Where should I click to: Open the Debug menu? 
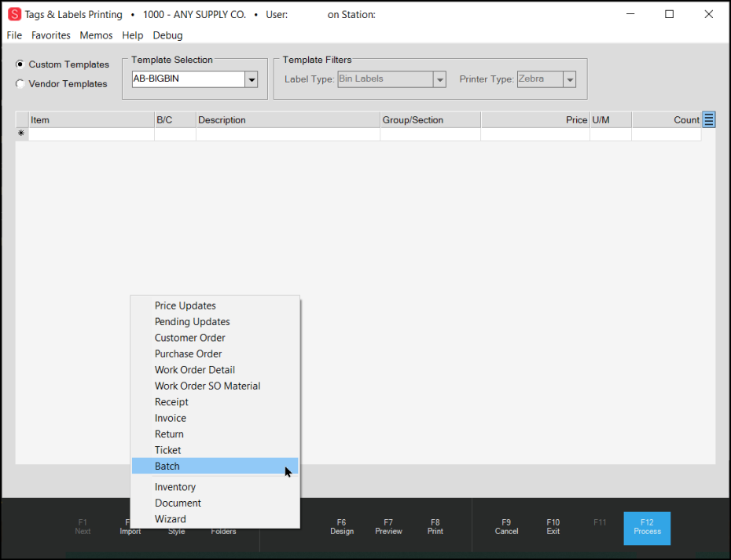click(x=167, y=35)
